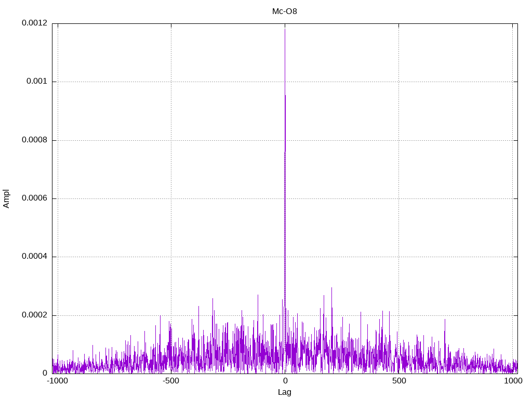Select the 1000 x-axis tick label
Viewport: 532px width, 399px height.
click(512, 381)
